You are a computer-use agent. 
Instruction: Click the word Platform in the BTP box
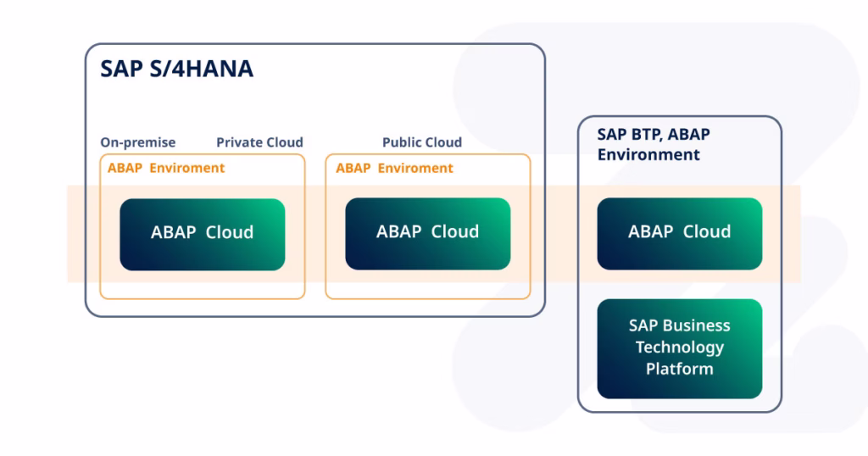click(x=679, y=370)
